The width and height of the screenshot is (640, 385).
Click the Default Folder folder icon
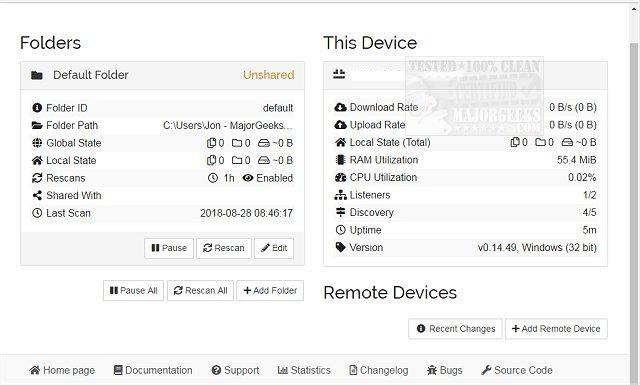tap(37, 75)
